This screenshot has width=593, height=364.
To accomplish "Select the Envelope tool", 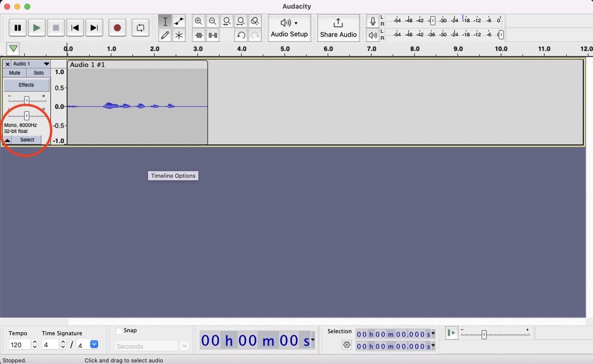I will [179, 21].
